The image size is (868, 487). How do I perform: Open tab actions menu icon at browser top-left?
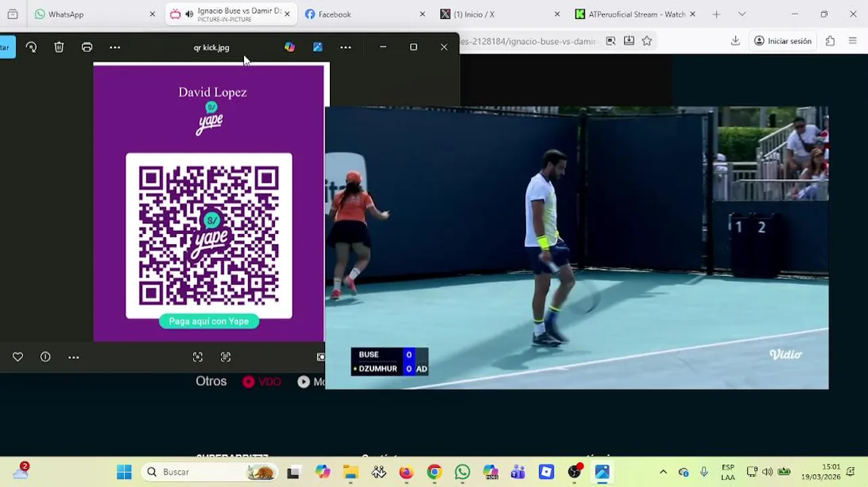(12, 14)
